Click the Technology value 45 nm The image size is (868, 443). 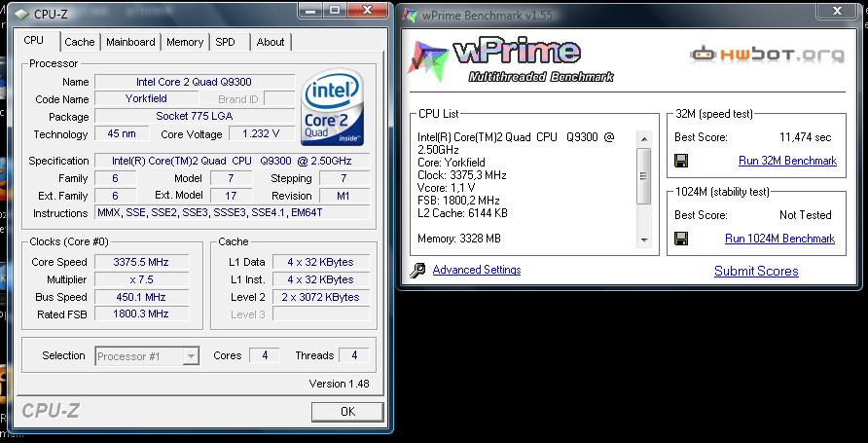pyautogui.click(x=122, y=133)
